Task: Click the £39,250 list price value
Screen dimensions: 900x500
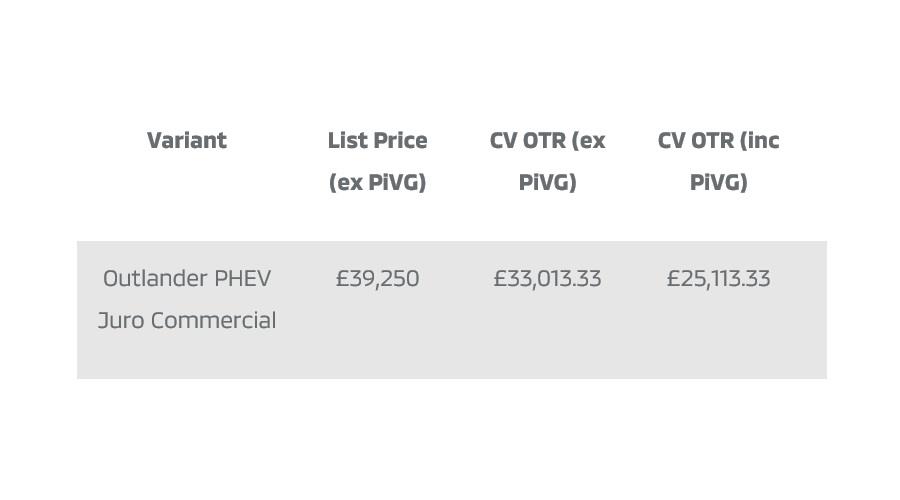Action: click(x=377, y=279)
